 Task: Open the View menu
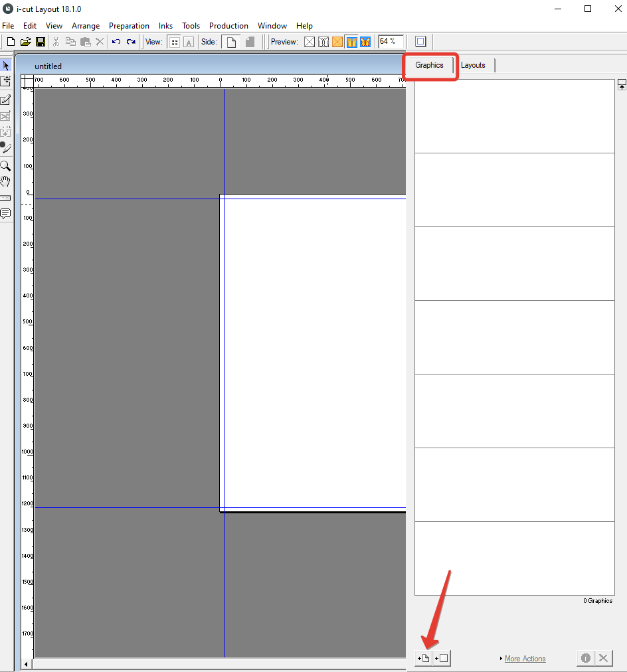click(x=54, y=26)
